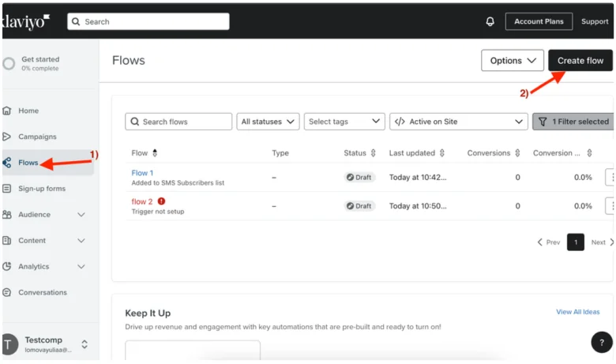Open Conversations in sidebar
Screen dimensions: 616x364
point(43,292)
